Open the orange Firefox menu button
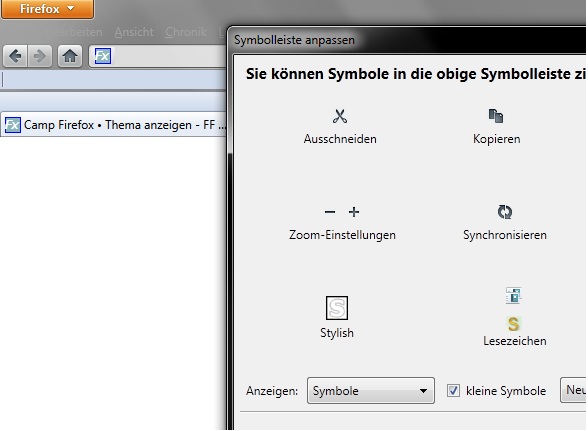 (47, 9)
